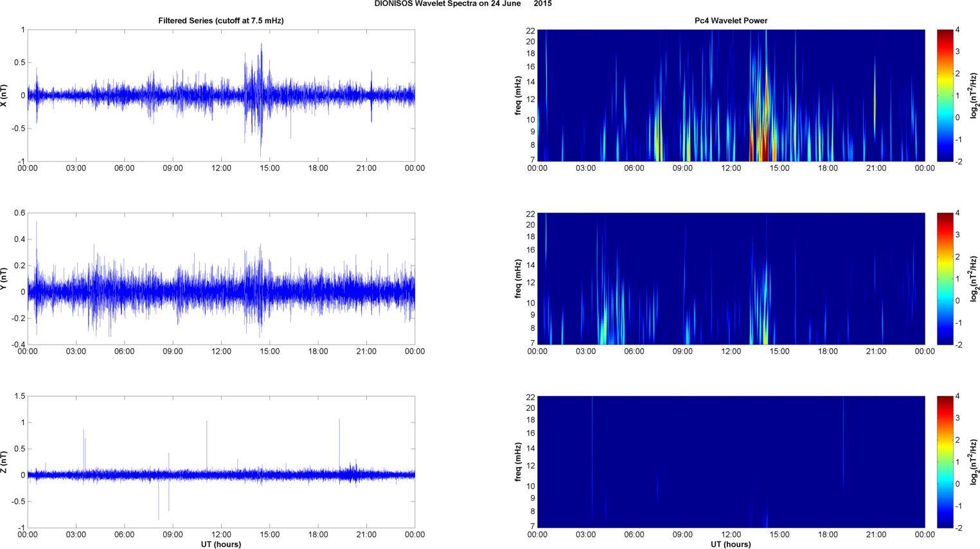Click the 15:00 tick under the X series
Image resolution: width=980 pixels, height=549 pixels.
[270, 168]
